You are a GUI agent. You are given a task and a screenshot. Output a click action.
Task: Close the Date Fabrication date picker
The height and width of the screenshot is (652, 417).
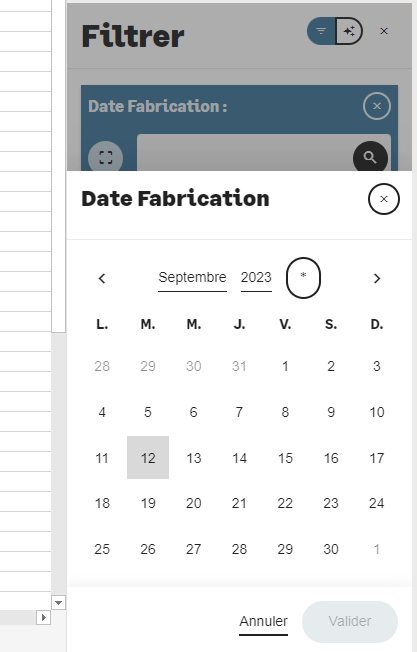(x=384, y=199)
